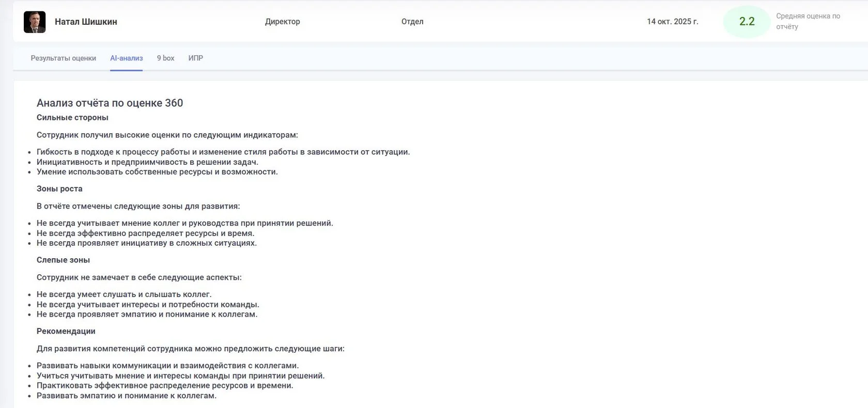868x408 pixels.
Task: Click the recommendation Практиковать эффективное распределение ресурсов
Action: 165,386
